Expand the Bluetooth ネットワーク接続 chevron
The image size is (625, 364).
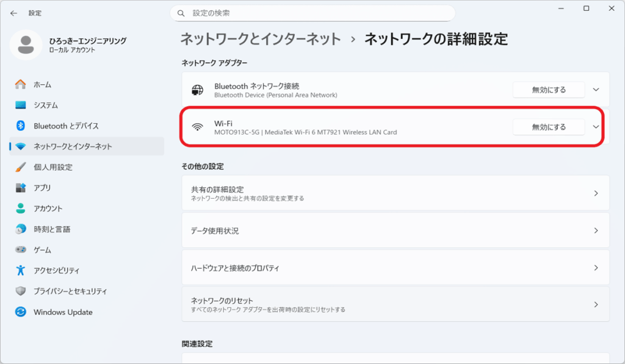[596, 90]
